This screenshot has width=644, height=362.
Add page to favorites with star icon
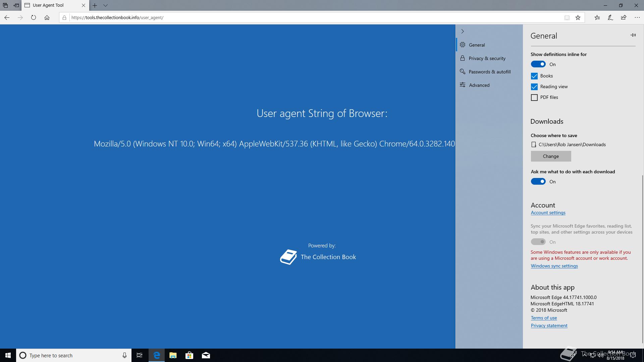(578, 18)
